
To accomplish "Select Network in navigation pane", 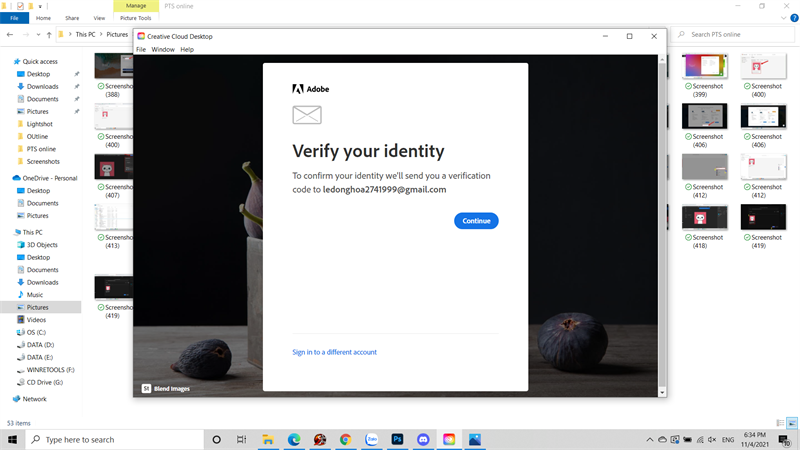I will 34,399.
